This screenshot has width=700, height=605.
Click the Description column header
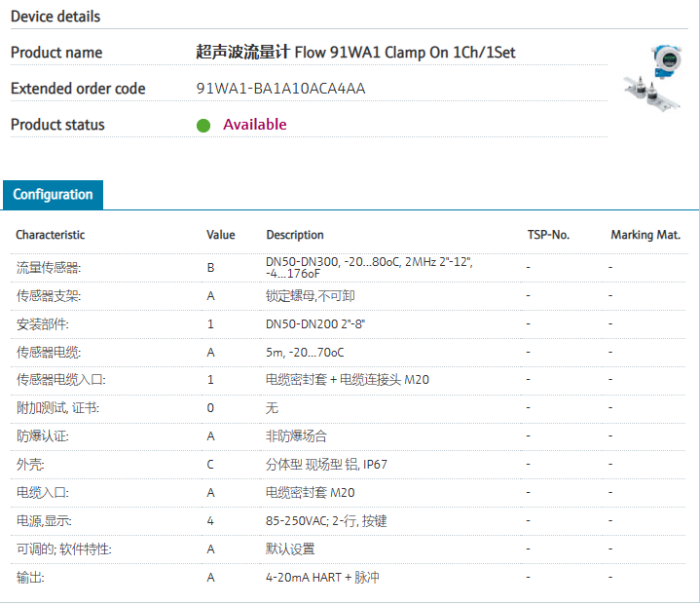click(295, 235)
